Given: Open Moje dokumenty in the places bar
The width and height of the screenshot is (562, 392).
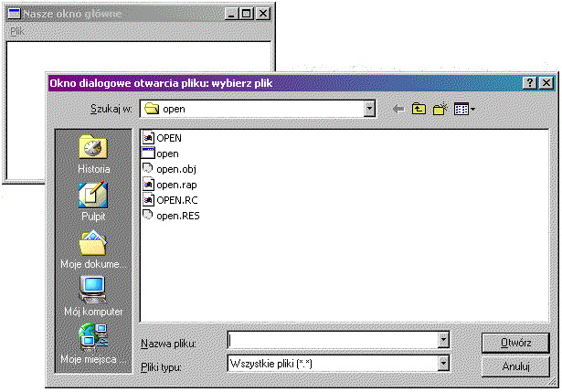Looking at the screenshot, I should 93,249.
